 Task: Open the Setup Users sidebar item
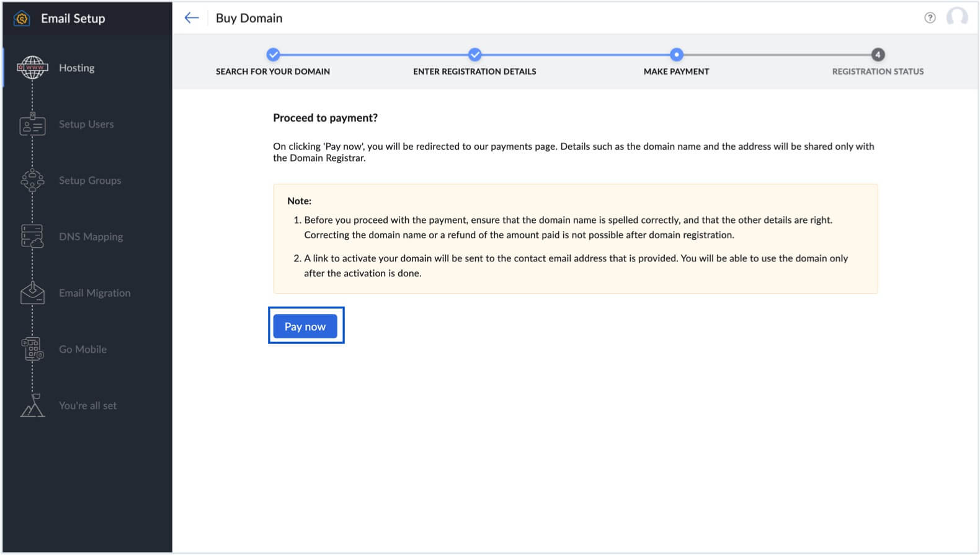point(86,124)
